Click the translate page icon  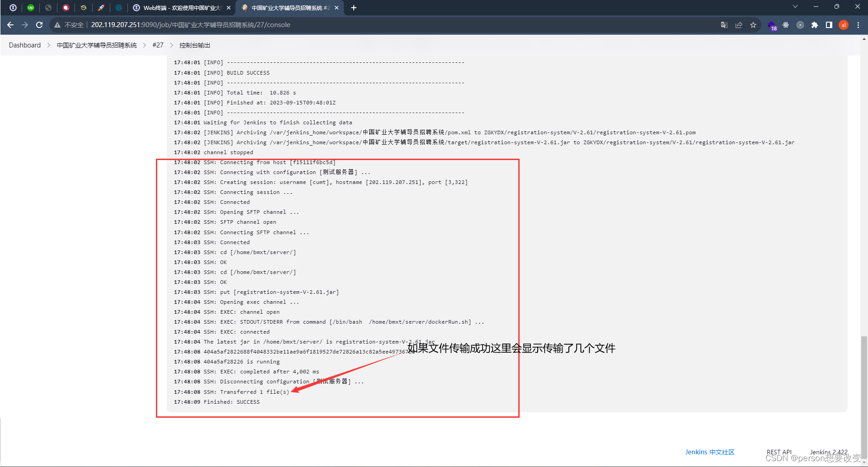[724, 25]
